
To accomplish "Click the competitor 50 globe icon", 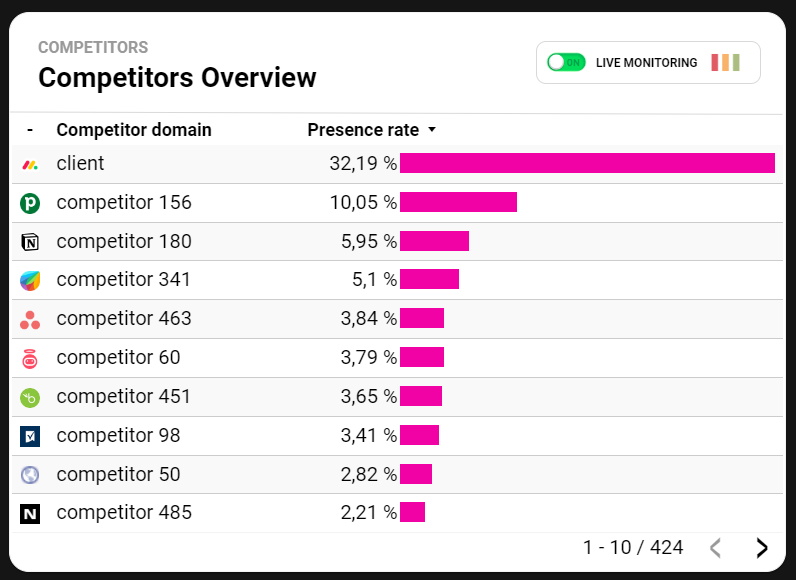I will point(30,475).
